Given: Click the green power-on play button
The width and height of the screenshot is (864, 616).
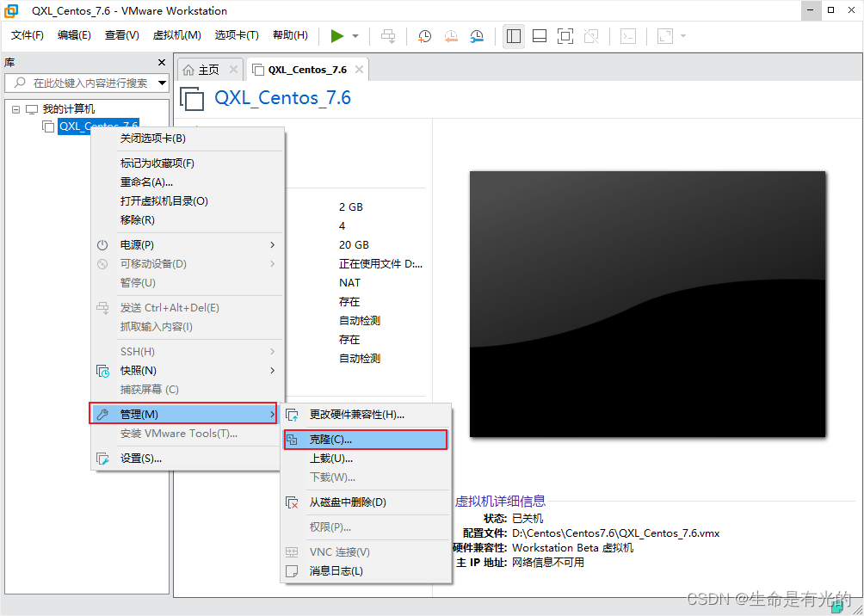Looking at the screenshot, I should [x=337, y=36].
